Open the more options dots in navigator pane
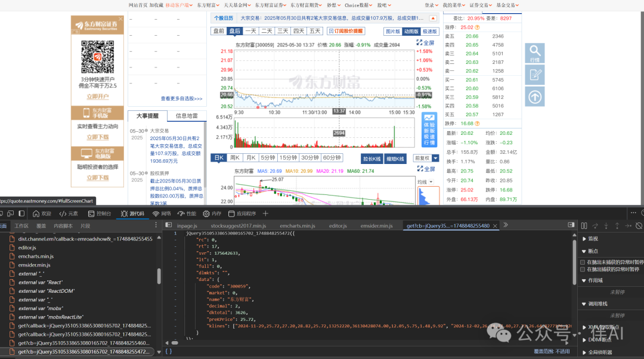Image resolution: width=644 pixels, height=359 pixels. coord(156,225)
